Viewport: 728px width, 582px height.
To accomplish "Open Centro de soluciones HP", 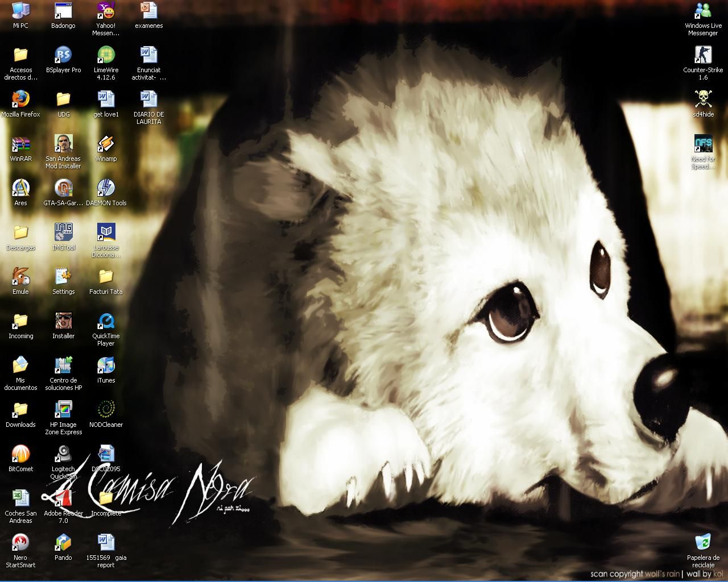I will (x=63, y=365).
